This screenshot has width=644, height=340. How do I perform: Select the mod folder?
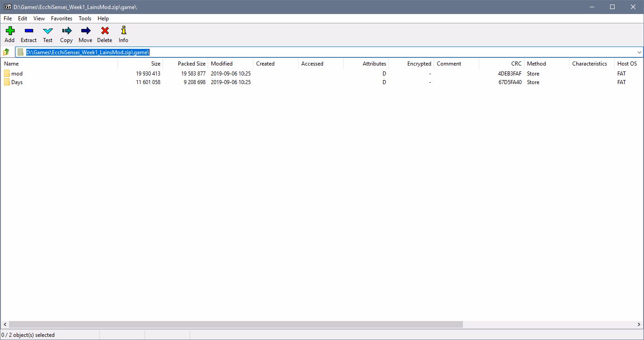click(x=17, y=74)
